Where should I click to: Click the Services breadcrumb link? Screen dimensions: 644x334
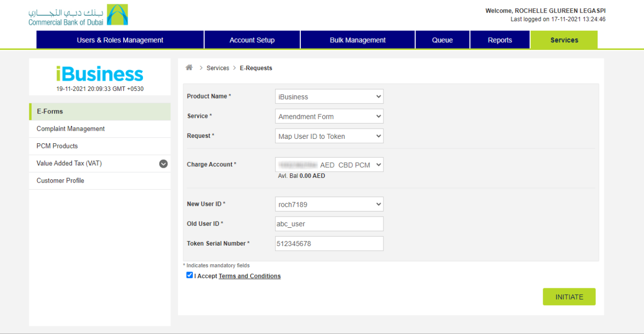[x=218, y=68]
